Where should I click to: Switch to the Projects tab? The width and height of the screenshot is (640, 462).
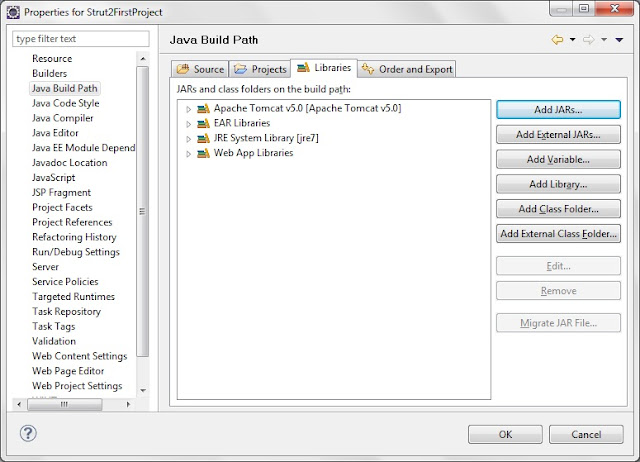pyautogui.click(x=260, y=69)
